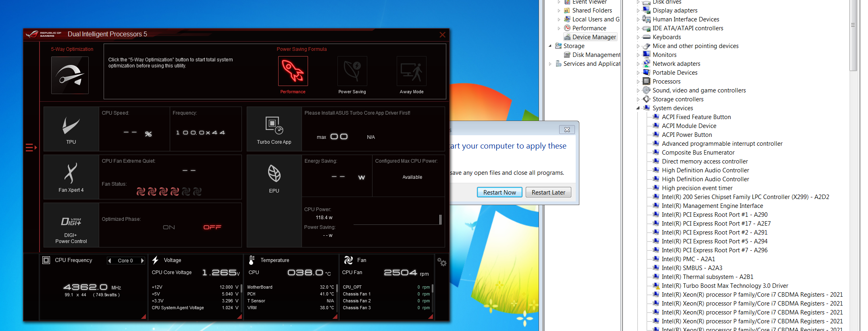Activate the Away Mode icon
Viewport: 868px width, 331px height.
click(412, 71)
